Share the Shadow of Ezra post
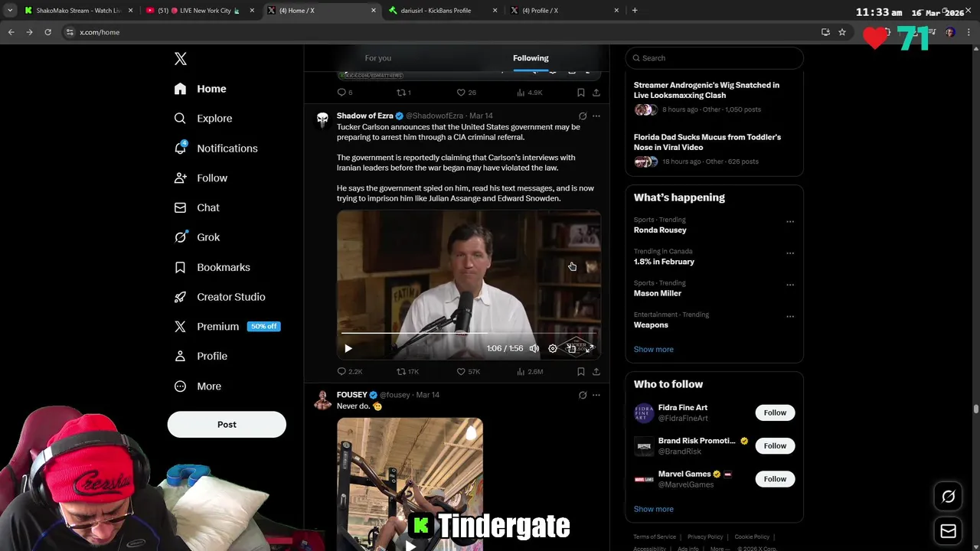Screen dimensions: 980x551 (596, 372)
